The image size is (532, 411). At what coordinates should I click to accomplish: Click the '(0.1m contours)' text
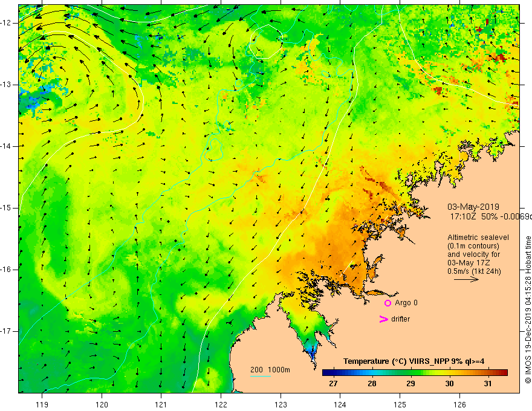tap(473, 246)
